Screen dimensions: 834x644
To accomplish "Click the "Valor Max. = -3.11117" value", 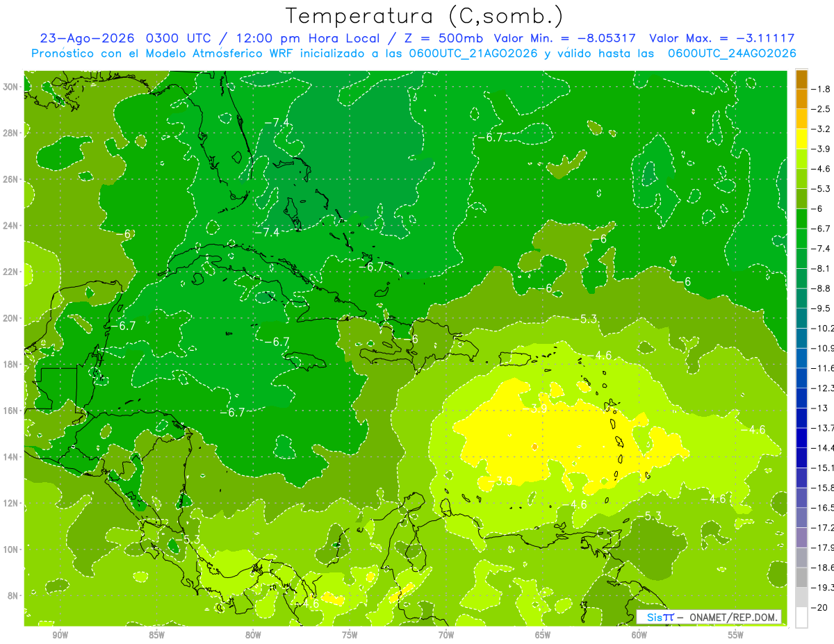I will 721,38.
